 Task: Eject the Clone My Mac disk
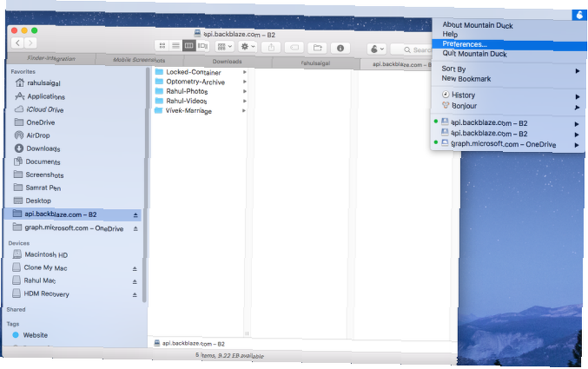pos(134,269)
